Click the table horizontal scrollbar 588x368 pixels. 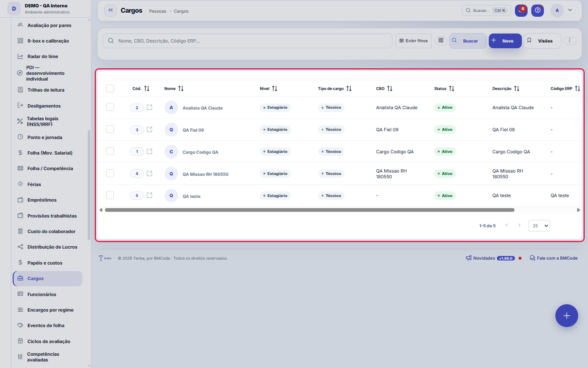click(x=310, y=210)
